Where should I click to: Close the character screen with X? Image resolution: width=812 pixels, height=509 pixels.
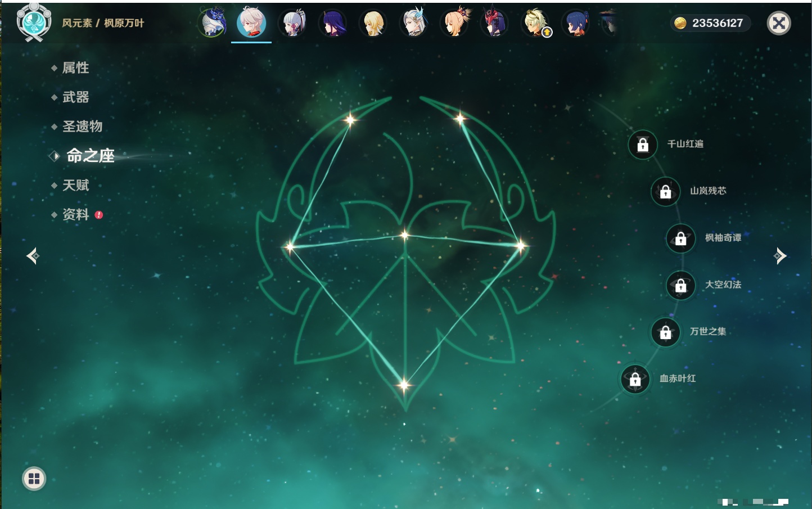click(779, 23)
